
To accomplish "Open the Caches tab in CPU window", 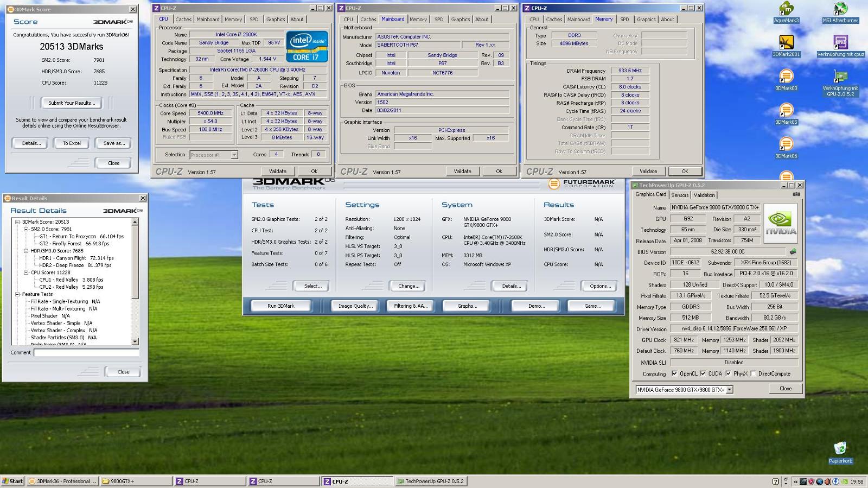I will coord(183,20).
